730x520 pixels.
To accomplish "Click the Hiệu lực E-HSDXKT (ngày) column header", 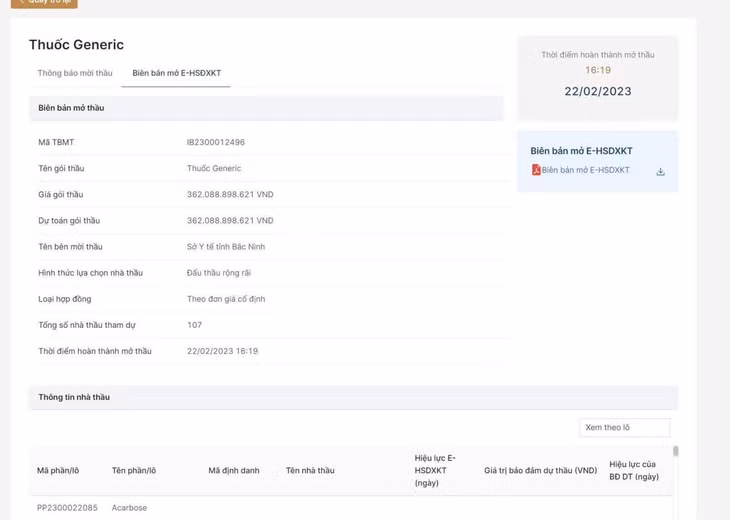I will (x=435, y=470).
